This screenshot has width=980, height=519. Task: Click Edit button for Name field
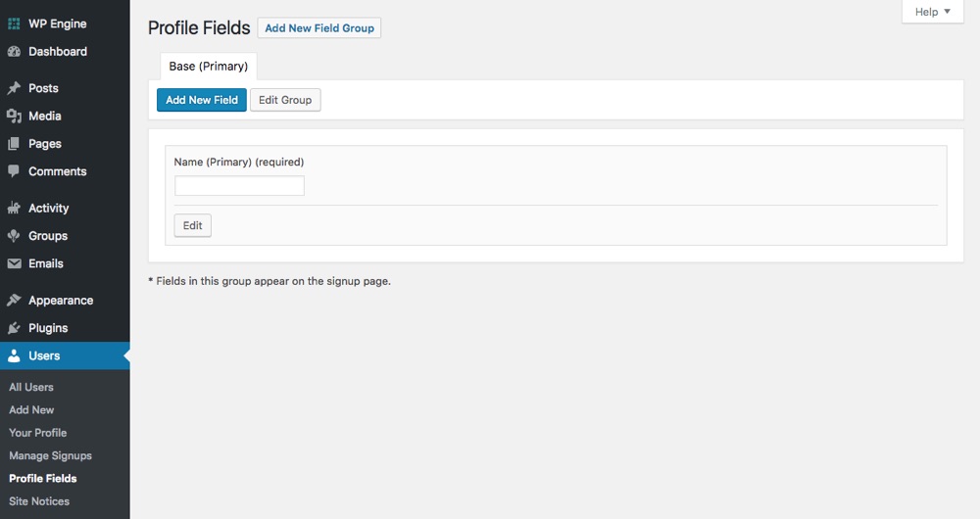(192, 225)
